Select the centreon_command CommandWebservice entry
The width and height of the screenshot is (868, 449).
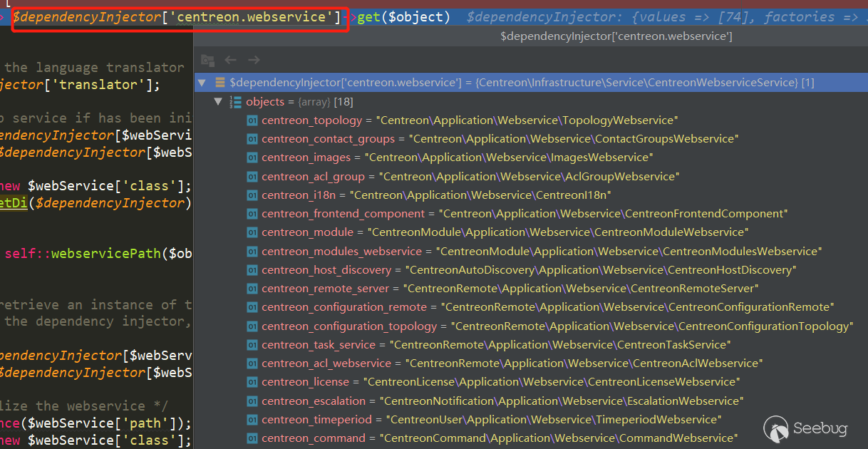(x=500, y=438)
